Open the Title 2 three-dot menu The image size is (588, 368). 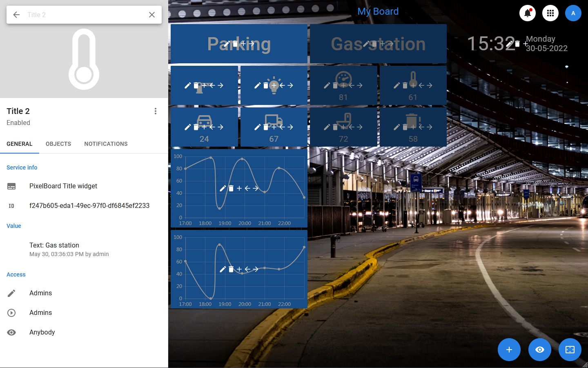[156, 111]
